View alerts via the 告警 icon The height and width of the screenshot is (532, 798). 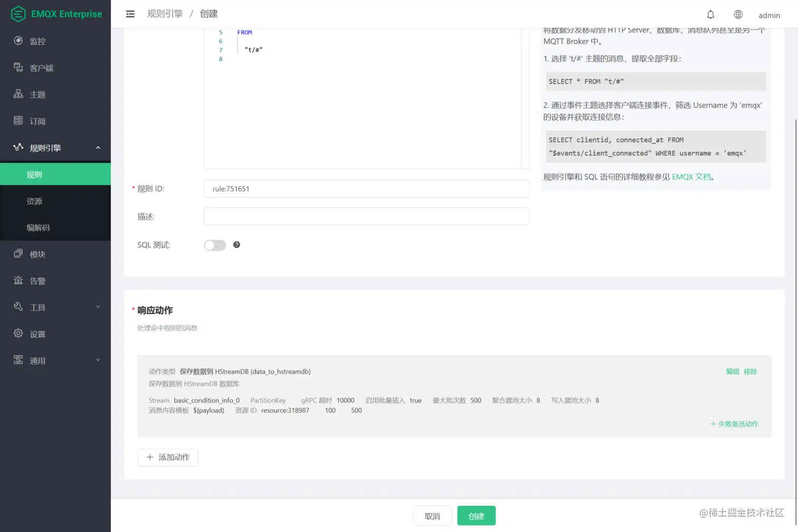(x=18, y=280)
